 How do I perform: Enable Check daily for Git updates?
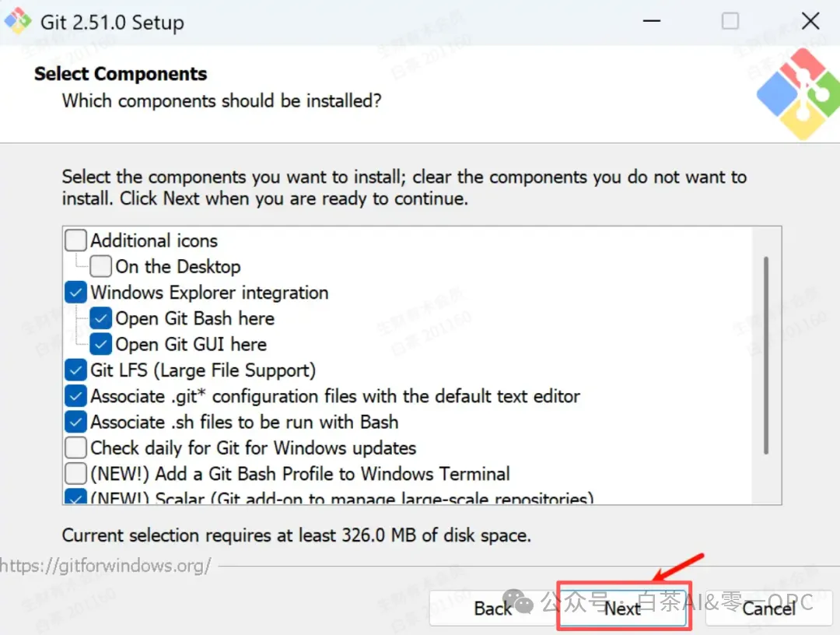point(75,447)
